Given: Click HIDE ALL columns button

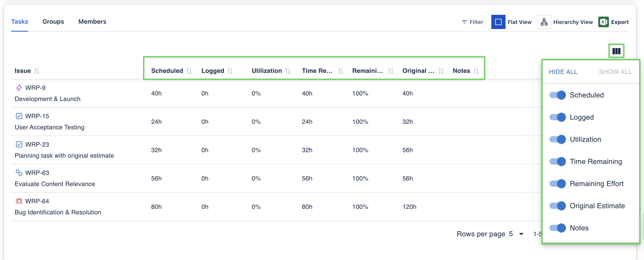Looking at the screenshot, I should (563, 72).
